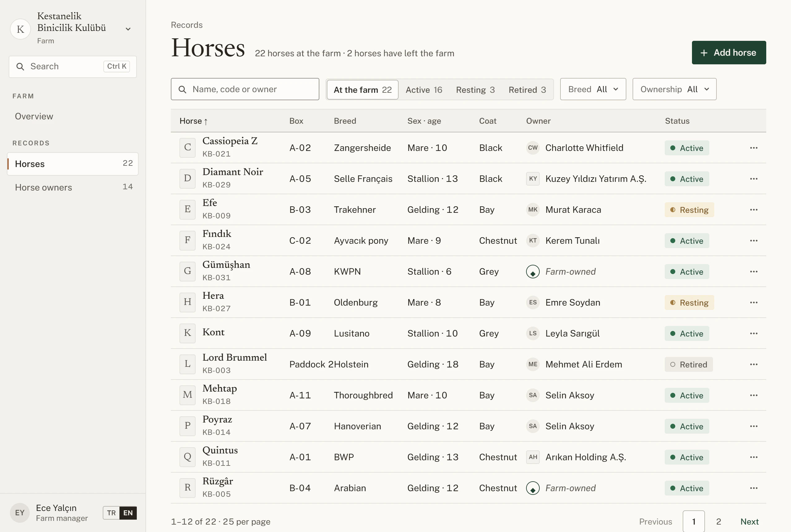Open the three-dot menu for Kont
Screen dimensions: 791x532
click(754, 333)
